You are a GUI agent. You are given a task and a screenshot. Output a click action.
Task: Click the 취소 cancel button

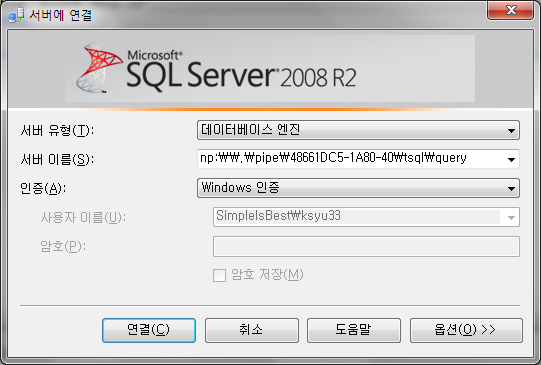click(x=252, y=330)
